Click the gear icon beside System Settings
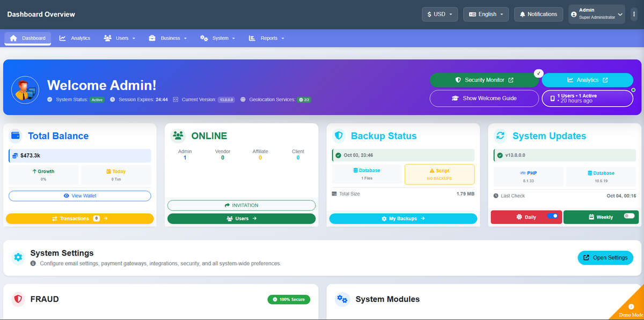644x320 pixels. tap(18, 257)
